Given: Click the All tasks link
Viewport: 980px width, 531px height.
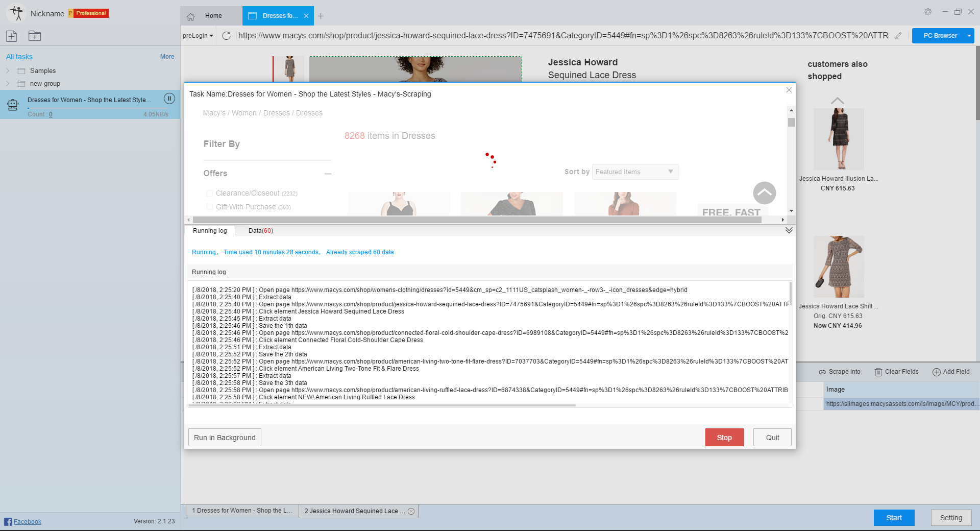Looking at the screenshot, I should (19, 57).
